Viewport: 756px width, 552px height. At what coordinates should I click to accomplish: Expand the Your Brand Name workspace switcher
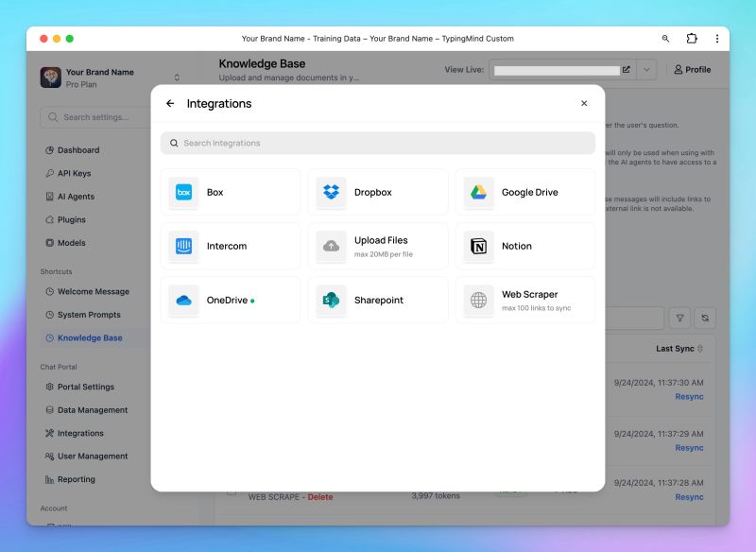(177, 78)
